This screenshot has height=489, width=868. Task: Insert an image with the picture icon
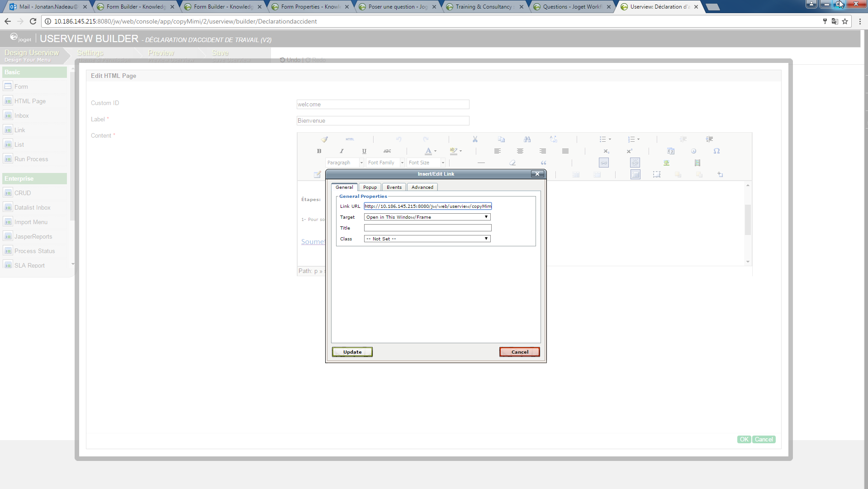point(666,163)
